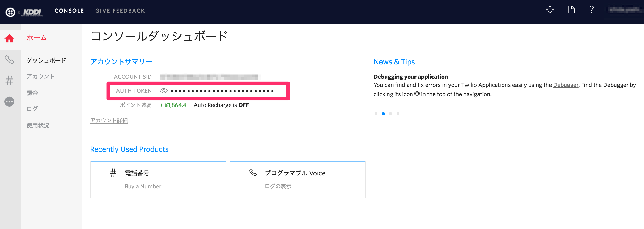The height and width of the screenshot is (229, 644).
Task: Switch to the third News & Tips dot
Action: point(391,114)
